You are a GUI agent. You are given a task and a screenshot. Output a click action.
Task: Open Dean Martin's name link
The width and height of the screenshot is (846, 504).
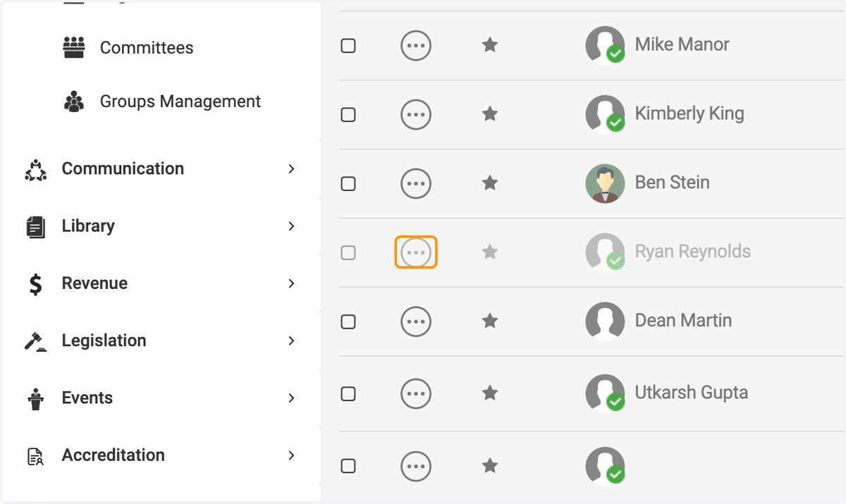click(683, 321)
